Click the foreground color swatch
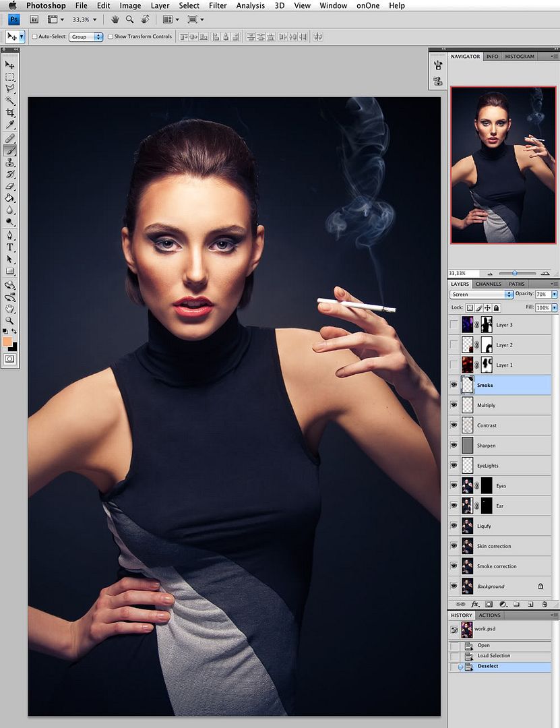The image size is (560, 728). coord(7,341)
